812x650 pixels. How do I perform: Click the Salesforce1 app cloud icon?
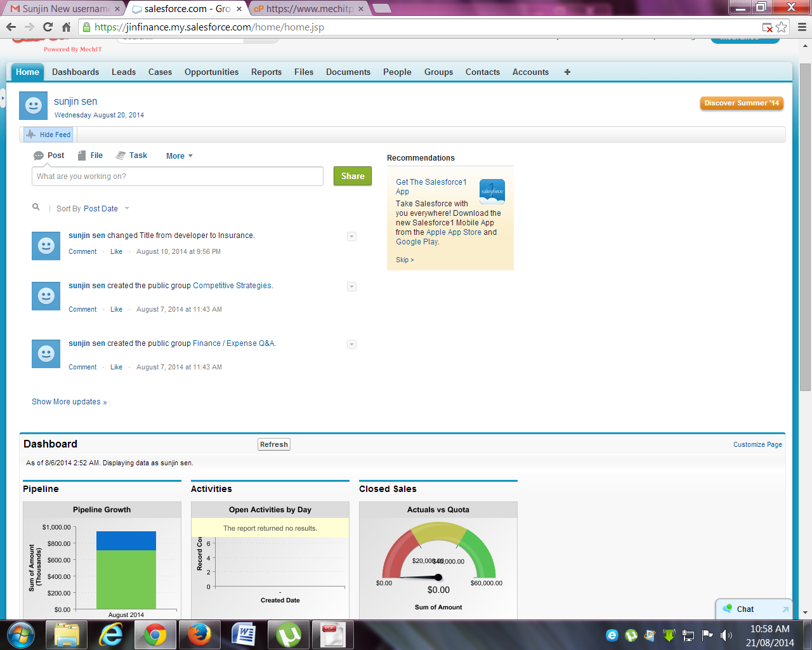(x=492, y=191)
